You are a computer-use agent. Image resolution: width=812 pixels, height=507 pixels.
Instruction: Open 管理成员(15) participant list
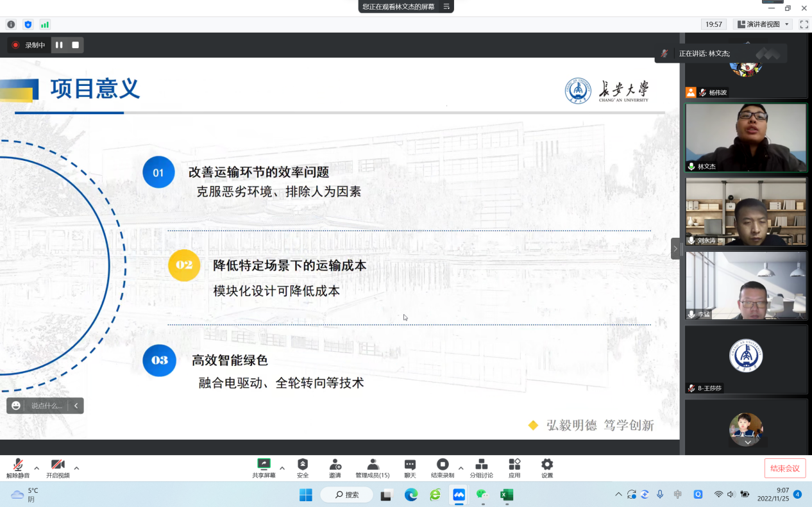(x=373, y=465)
